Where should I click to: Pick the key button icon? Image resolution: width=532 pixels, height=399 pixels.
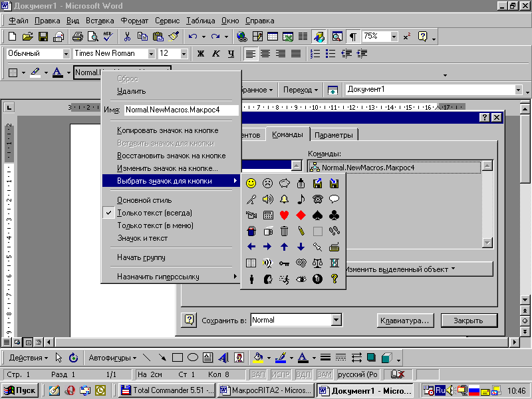coord(285,263)
